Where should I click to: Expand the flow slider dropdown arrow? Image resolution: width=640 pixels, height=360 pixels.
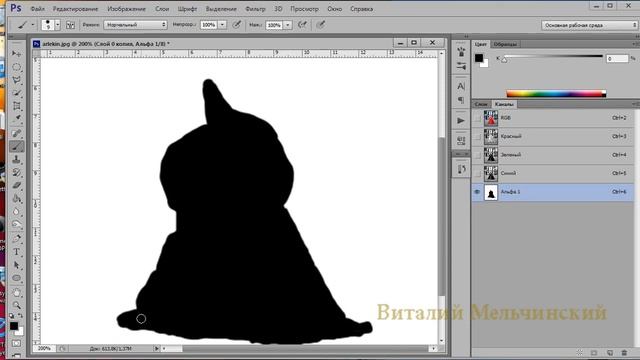(x=288, y=25)
